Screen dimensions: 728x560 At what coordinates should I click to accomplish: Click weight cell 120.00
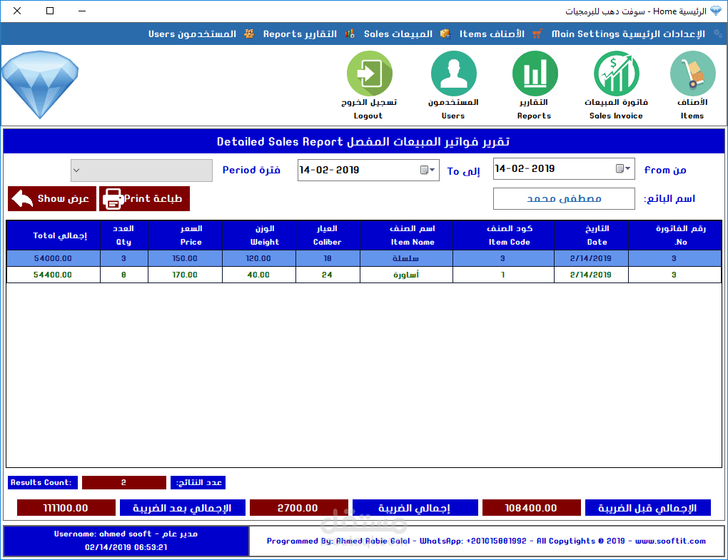(x=259, y=258)
